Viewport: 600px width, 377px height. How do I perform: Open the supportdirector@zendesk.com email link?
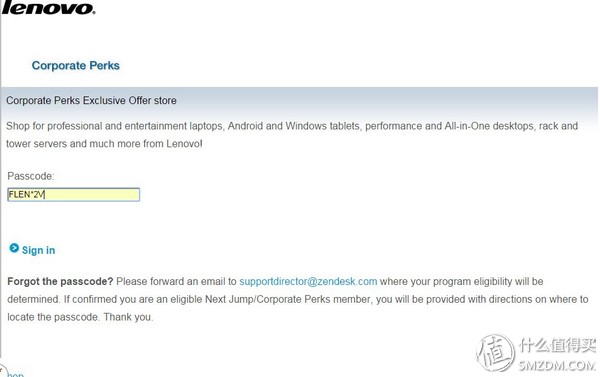(308, 281)
